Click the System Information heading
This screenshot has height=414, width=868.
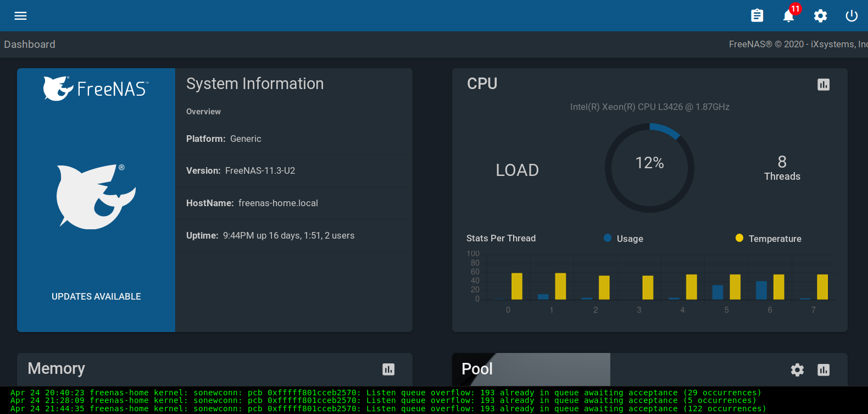click(x=255, y=84)
